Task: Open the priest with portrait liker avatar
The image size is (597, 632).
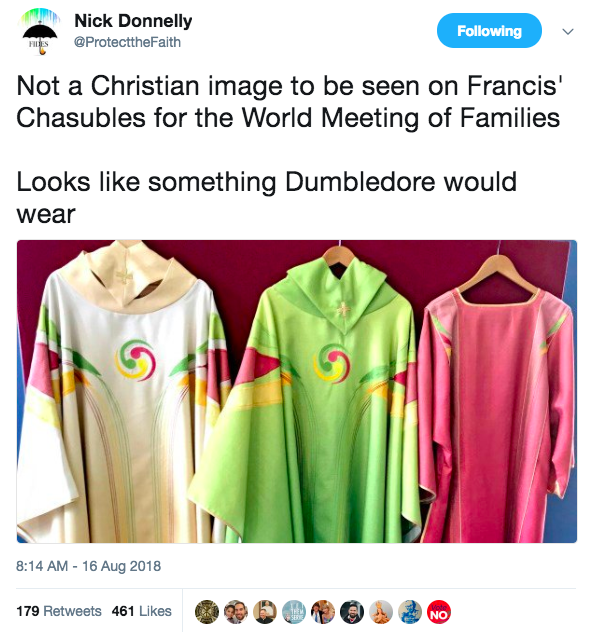Action: (265, 612)
